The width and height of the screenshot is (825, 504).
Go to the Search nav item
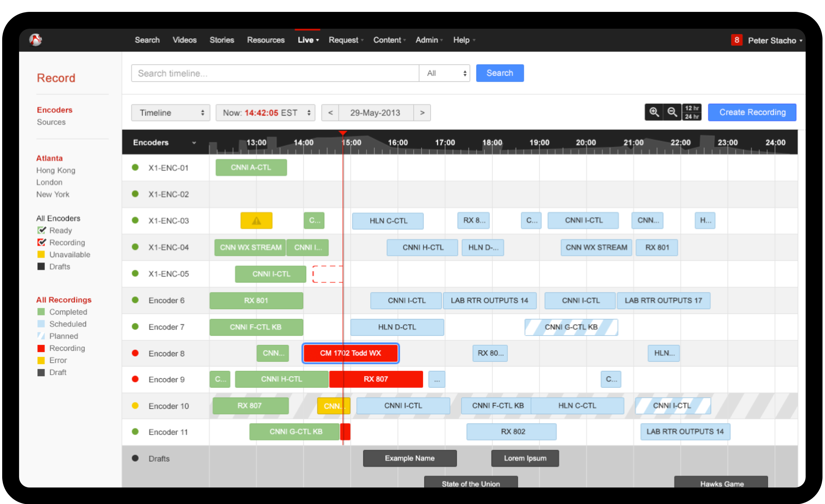tap(147, 40)
